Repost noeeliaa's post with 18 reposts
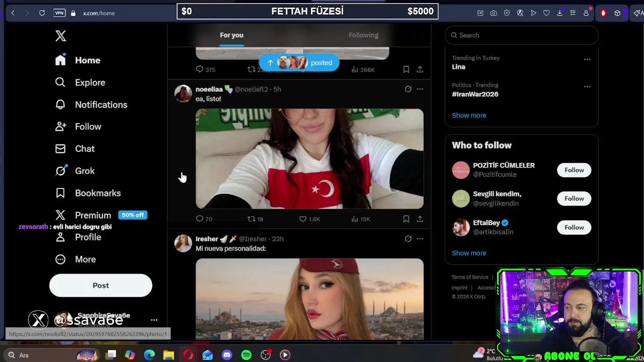The image size is (644, 362). pos(256,219)
